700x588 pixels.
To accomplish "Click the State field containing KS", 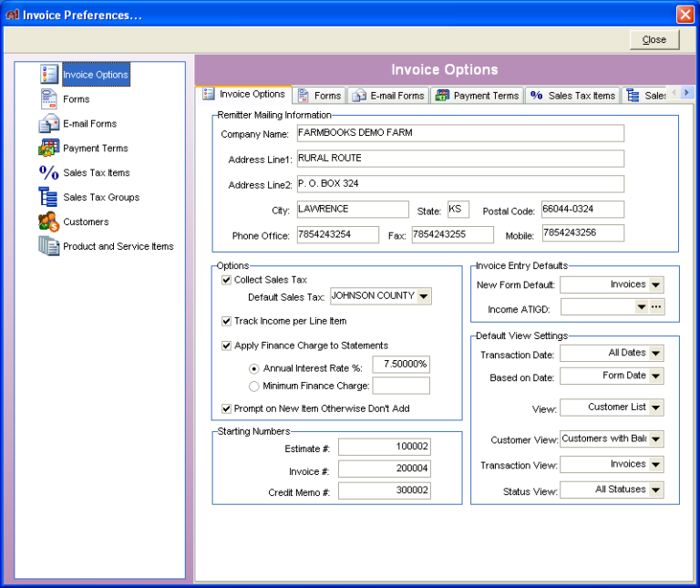I will click(458, 210).
